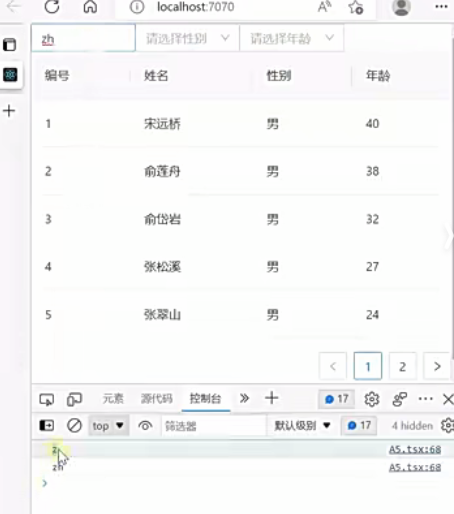
Task: Open the 默认级别 log level dropdown
Action: coord(302,426)
